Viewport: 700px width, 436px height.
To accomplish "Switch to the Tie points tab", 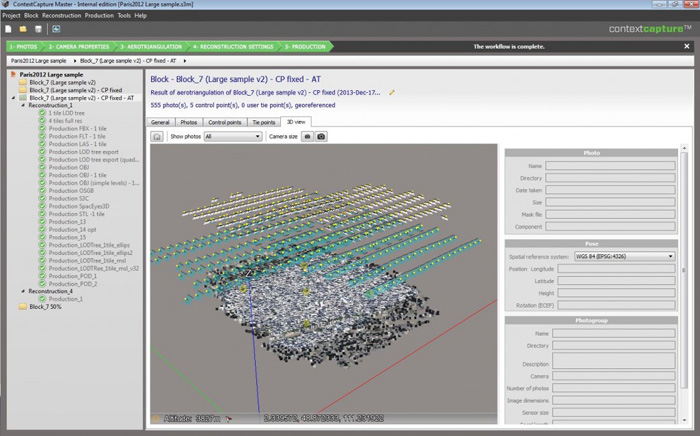I will pyautogui.click(x=264, y=122).
